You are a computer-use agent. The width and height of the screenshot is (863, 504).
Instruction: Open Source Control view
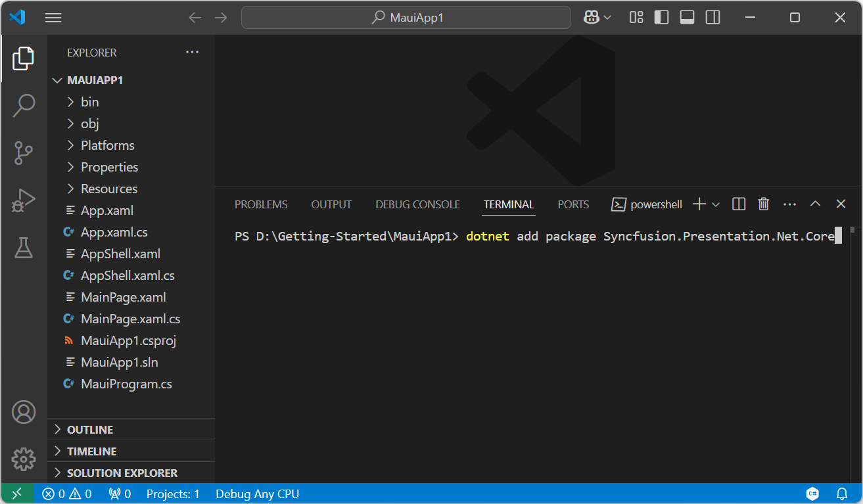[x=24, y=152]
